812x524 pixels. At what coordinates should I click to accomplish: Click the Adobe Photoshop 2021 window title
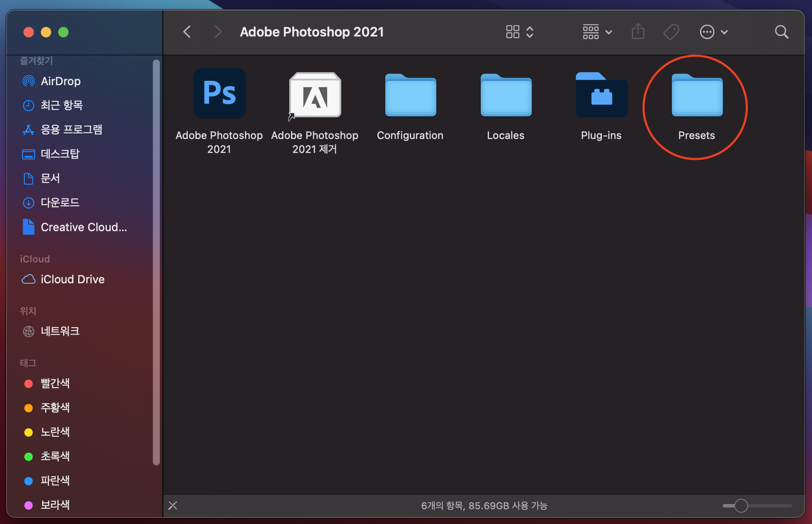point(312,32)
